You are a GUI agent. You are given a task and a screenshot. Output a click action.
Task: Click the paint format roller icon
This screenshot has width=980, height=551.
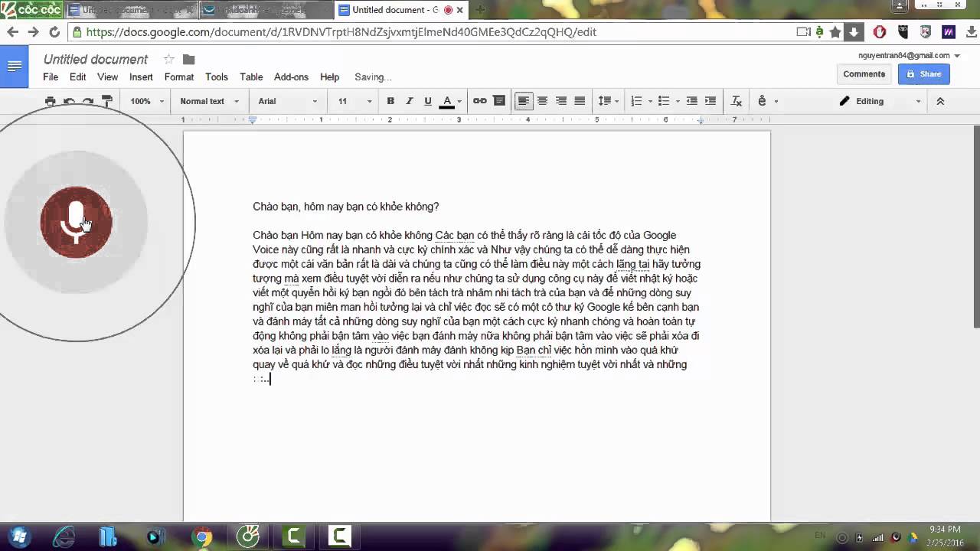point(107,101)
